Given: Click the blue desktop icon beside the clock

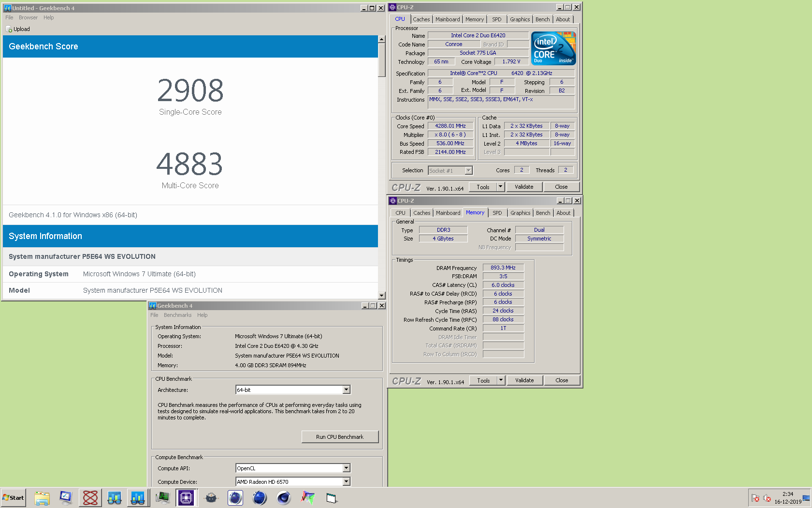Looking at the screenshot, I should 806,498.
